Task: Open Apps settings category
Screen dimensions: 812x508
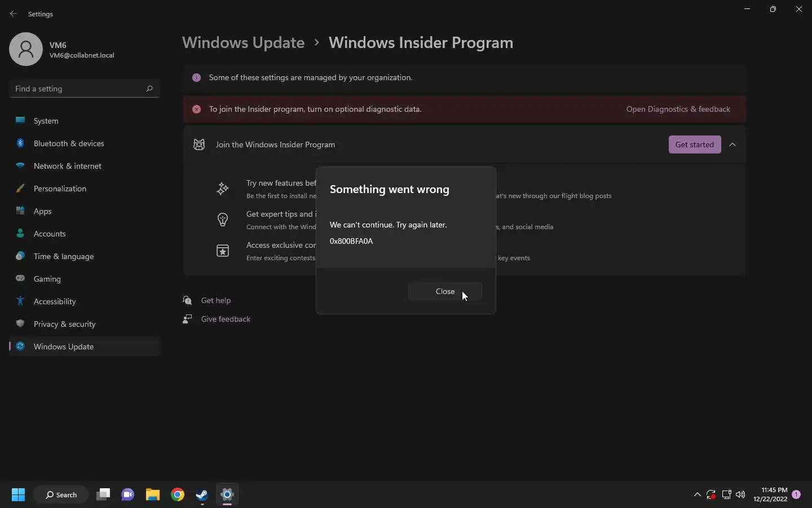Action: point(85,211)
